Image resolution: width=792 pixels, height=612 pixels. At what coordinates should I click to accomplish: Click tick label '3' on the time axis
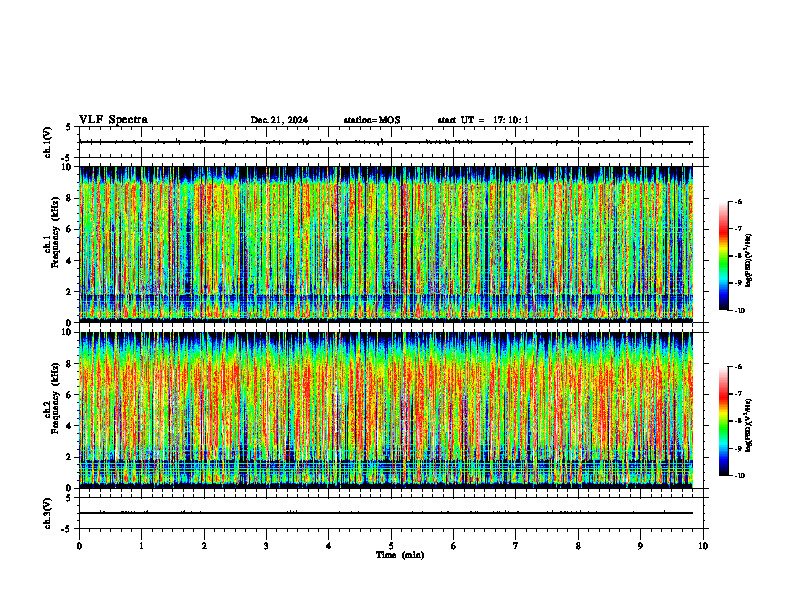pyautogui.click(x=266, y=546)
